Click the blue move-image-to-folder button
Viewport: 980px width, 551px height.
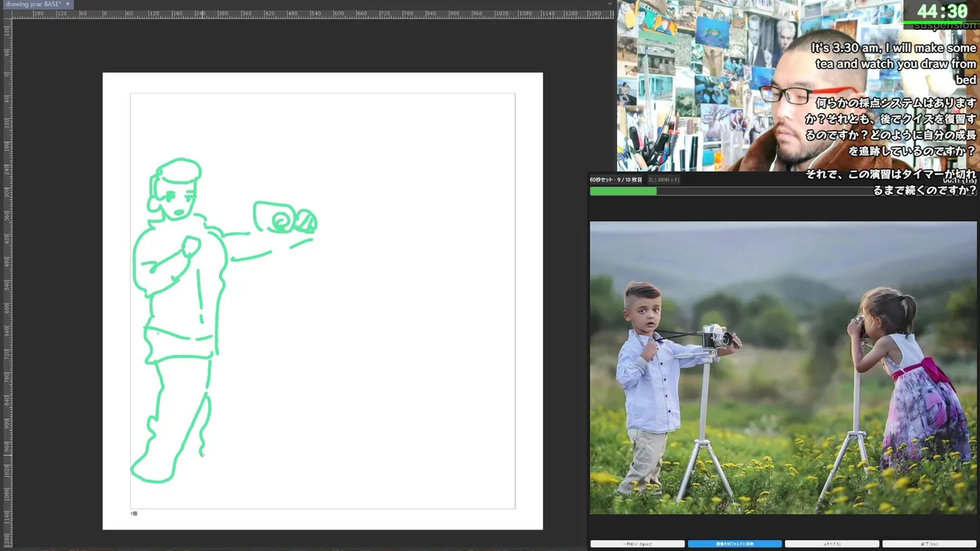click(x=734, y=544)
